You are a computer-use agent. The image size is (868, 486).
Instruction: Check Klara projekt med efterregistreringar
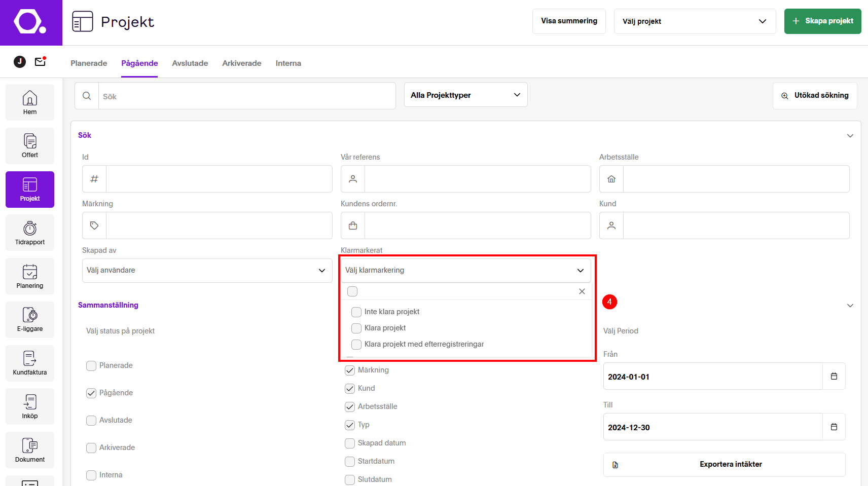(356, 345)
